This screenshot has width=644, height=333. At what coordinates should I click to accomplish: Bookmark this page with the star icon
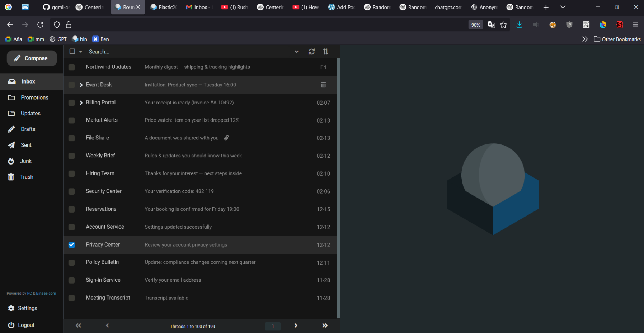point(503,24)
